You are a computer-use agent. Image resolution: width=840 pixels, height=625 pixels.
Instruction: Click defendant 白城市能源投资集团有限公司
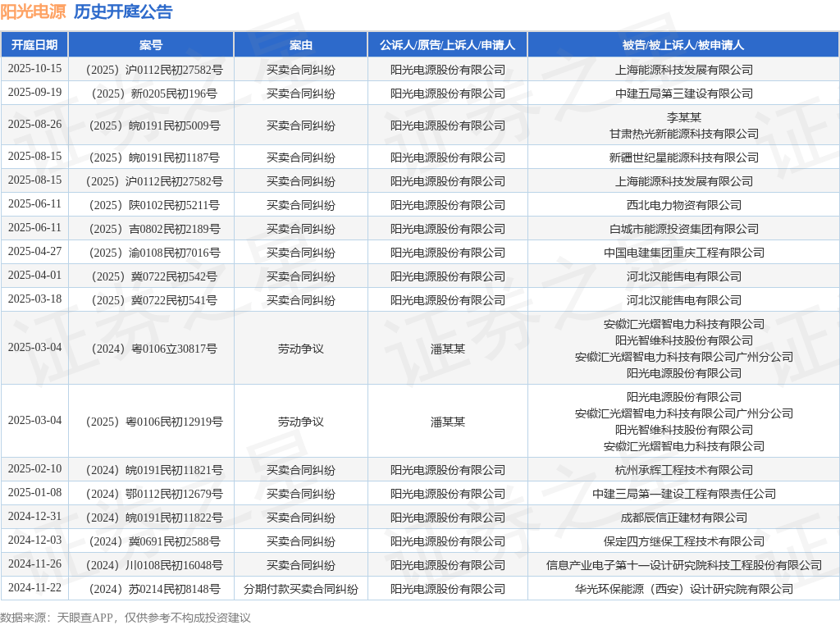point(684,229)
